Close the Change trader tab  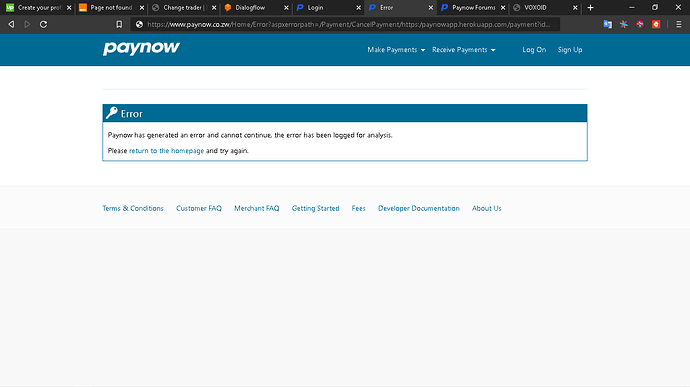(214, 7)
